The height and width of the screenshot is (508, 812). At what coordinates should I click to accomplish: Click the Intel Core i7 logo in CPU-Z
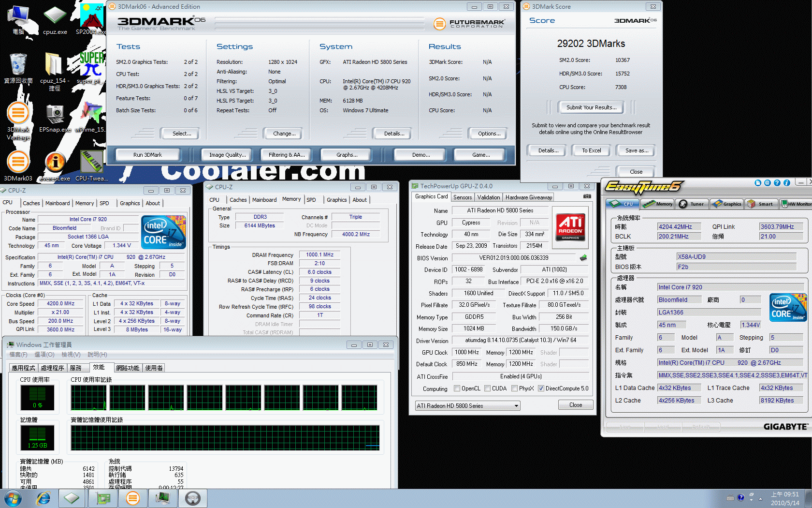163,232
